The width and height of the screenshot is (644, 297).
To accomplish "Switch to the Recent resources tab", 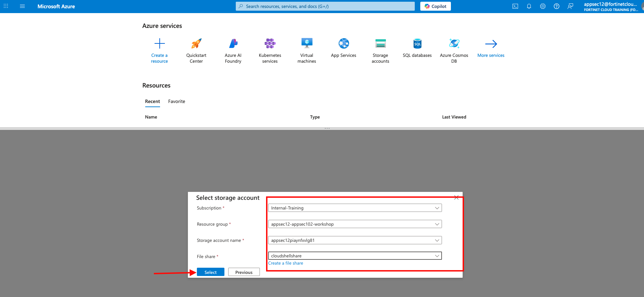I will pyautogui.click(x=152, y=101).
